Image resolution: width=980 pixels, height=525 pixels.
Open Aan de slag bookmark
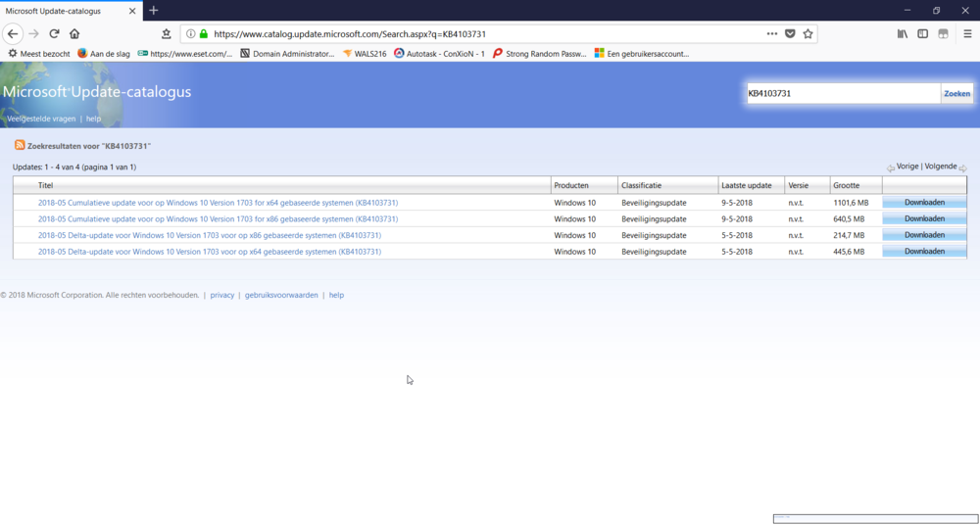[104, 54]
